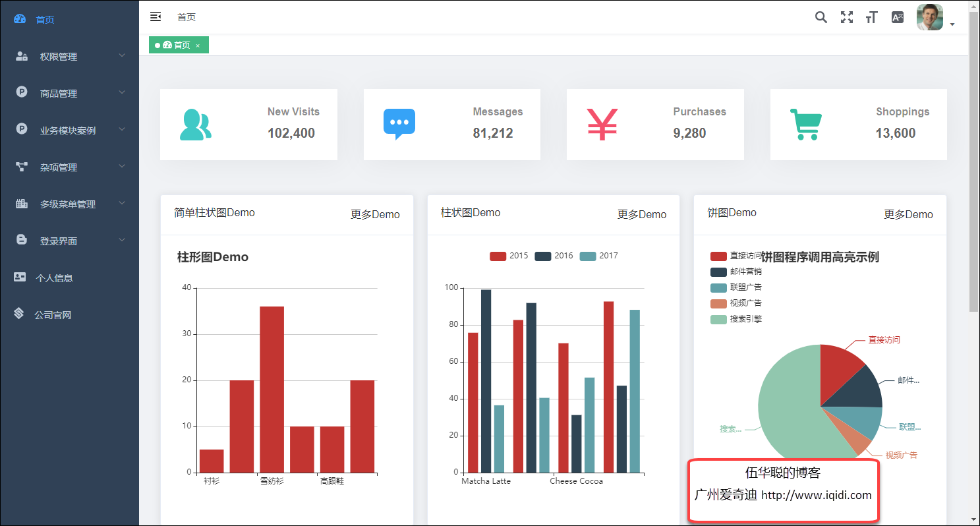Click the 登录界面 sidebar icon
The width and height of the screenshot is (980, 526).
22,241
